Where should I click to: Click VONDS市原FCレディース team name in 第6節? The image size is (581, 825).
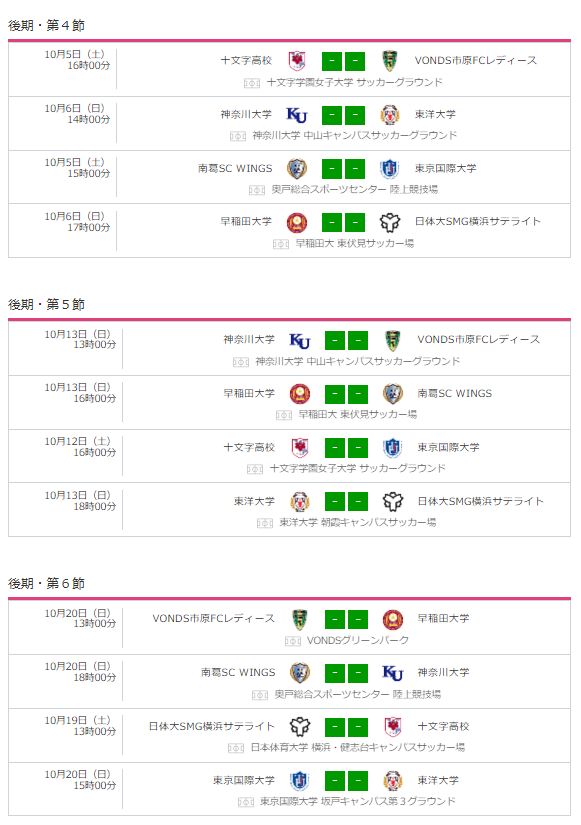pyautogui.click(x=214, y=619)
